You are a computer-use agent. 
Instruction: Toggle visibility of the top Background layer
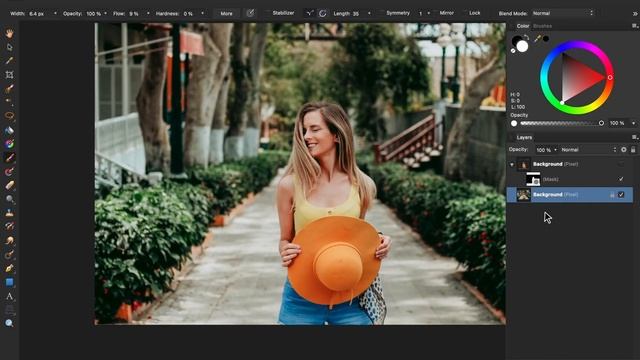pyautogui.click(x=621, y=164)
